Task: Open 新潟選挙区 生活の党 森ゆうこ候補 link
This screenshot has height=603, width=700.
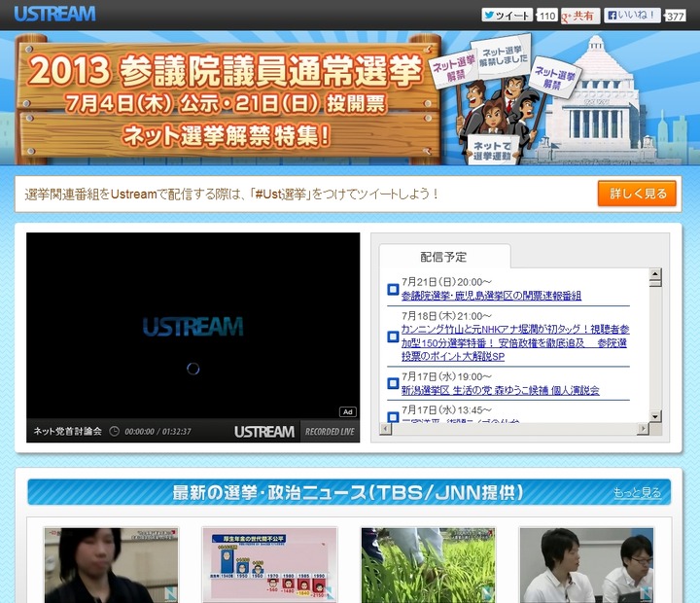Action: click(x=500, y=390)
